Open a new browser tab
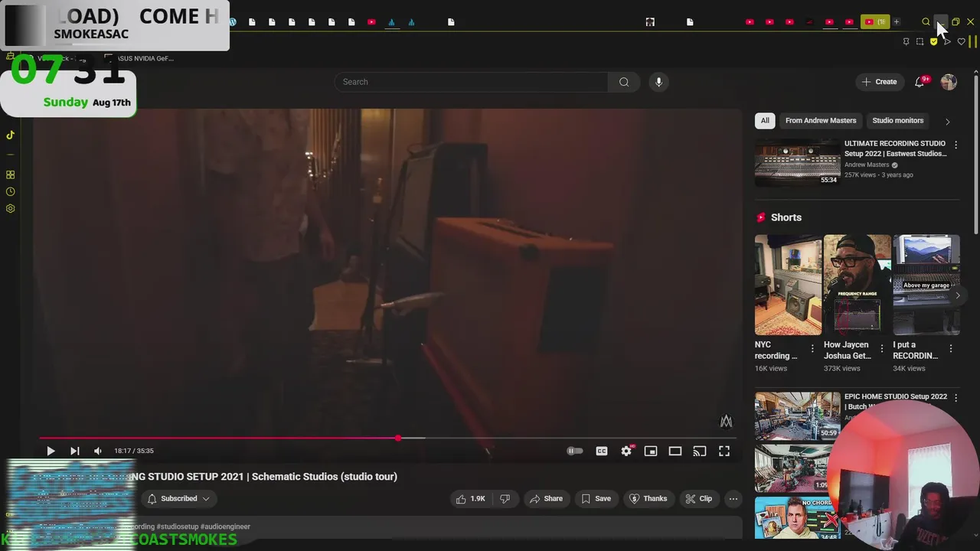The width and height of the screenshot is (980, 551). click(897, 21)
